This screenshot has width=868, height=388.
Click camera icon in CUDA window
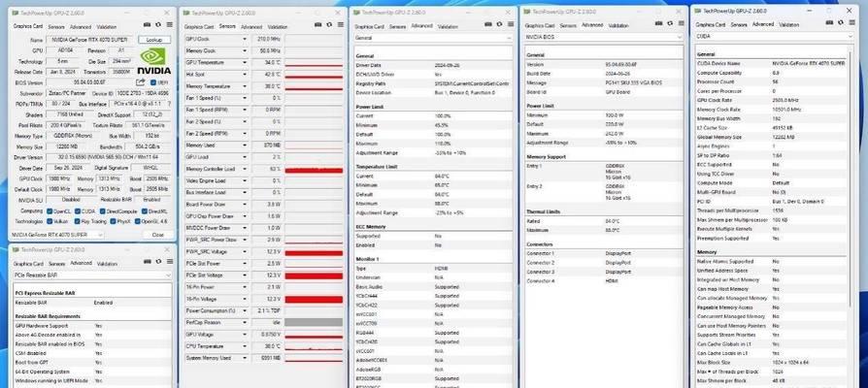click(x=829, y=24)
